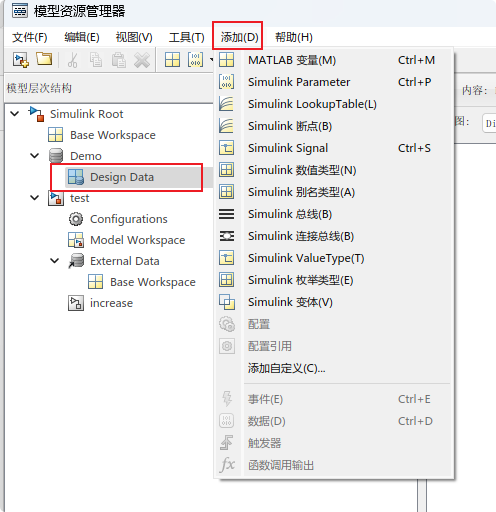Choose 添加自定义(C)... menu entry
496x512 pixels.
tap(333, 368)
